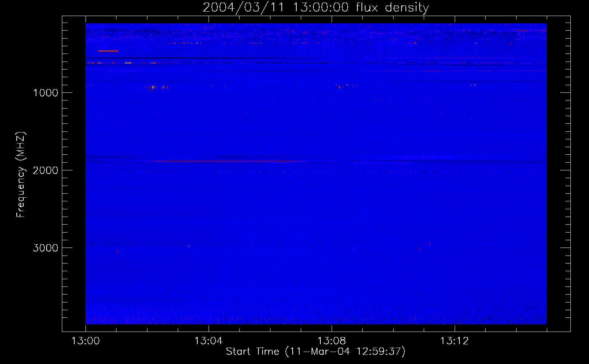Click the 13:04 time axis label

[208, 341]
